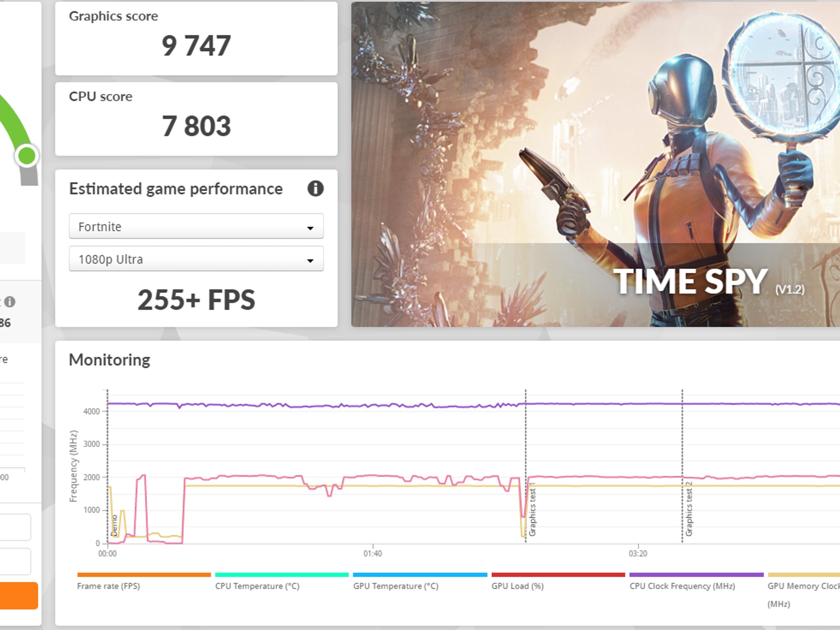Click the green knob on score gauge
The image size is (840, 630).
pos(27,155)
